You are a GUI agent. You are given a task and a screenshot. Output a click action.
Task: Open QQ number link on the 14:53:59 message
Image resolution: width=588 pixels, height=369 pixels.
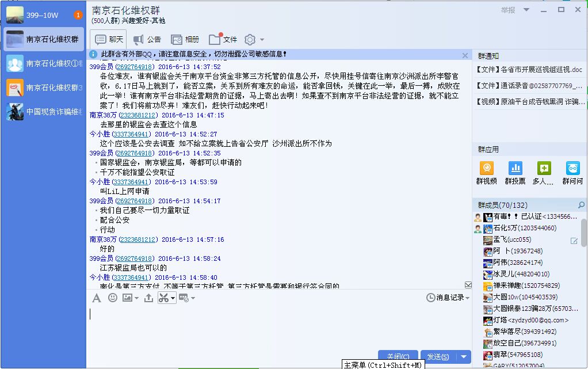tap(131, 182)
